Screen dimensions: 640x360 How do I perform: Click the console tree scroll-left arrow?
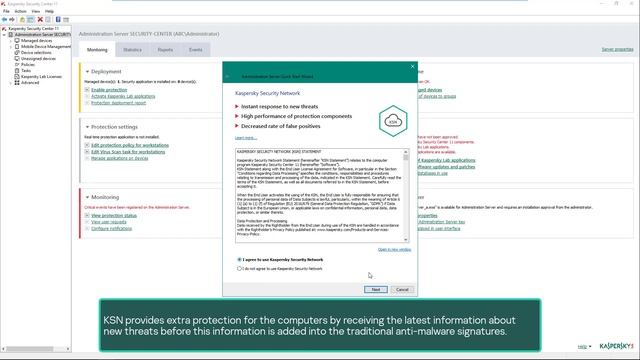[x=3, y=349]
